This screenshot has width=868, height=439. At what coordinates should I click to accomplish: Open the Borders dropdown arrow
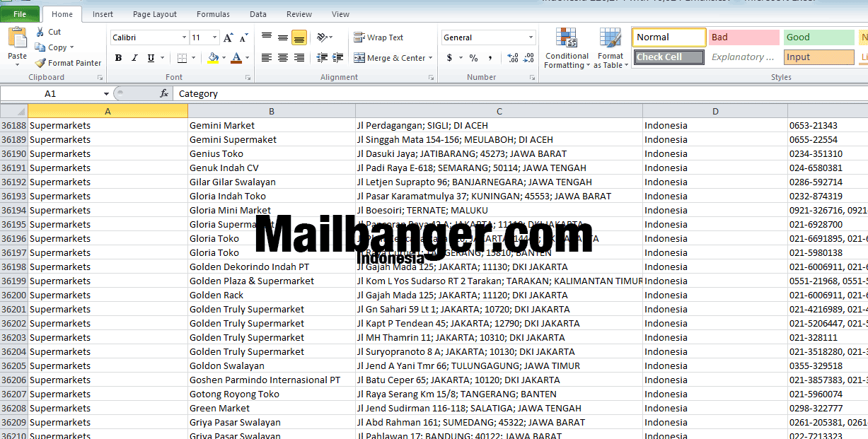click(194, 58)
